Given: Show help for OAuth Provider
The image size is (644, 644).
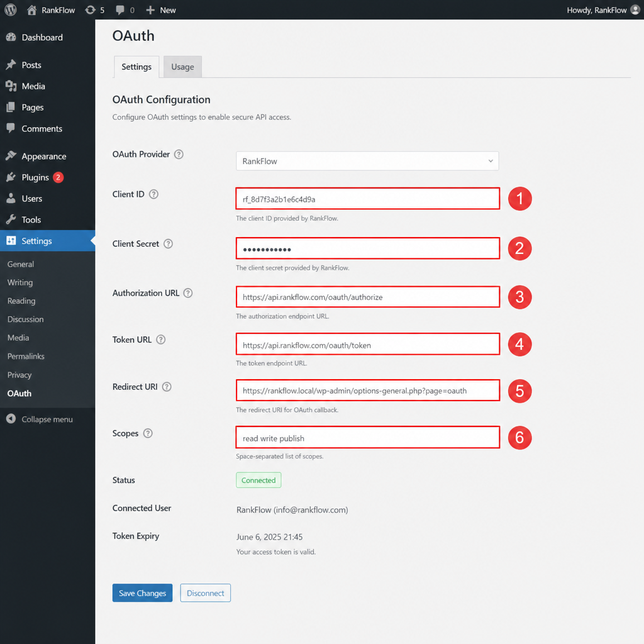Looking at the screenshot, I should pos(179,155).
